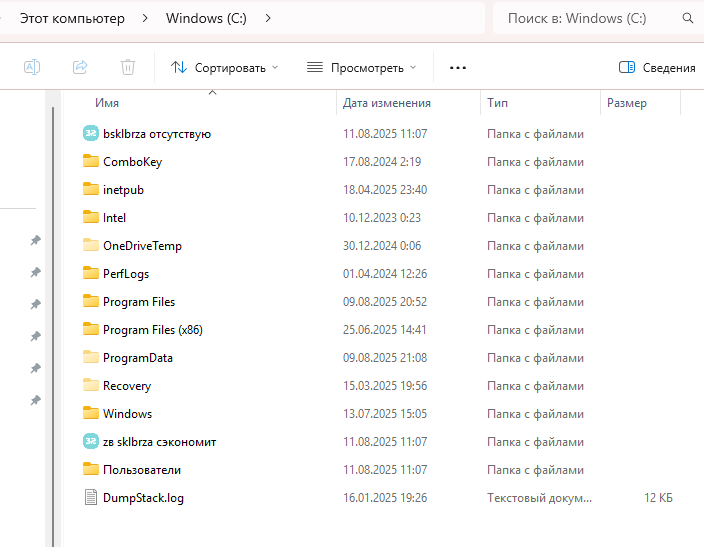
Task: Click the Recovery folder icon
Action: tap(91, 385)
